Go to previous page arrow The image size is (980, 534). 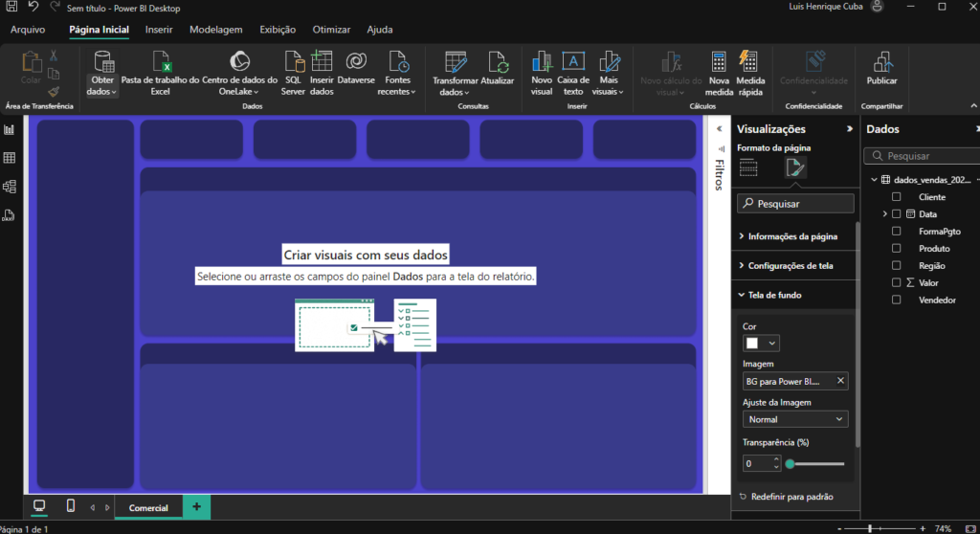[x=93, y=507]
